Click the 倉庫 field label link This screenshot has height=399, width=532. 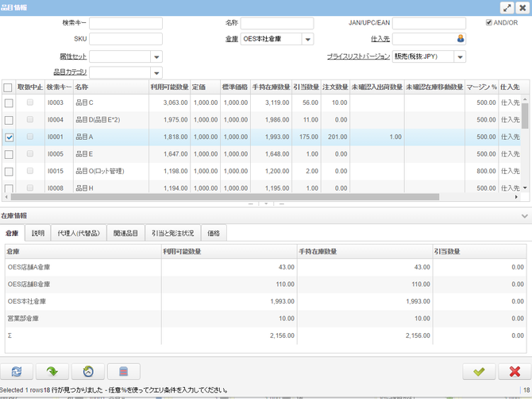(232, 39)
